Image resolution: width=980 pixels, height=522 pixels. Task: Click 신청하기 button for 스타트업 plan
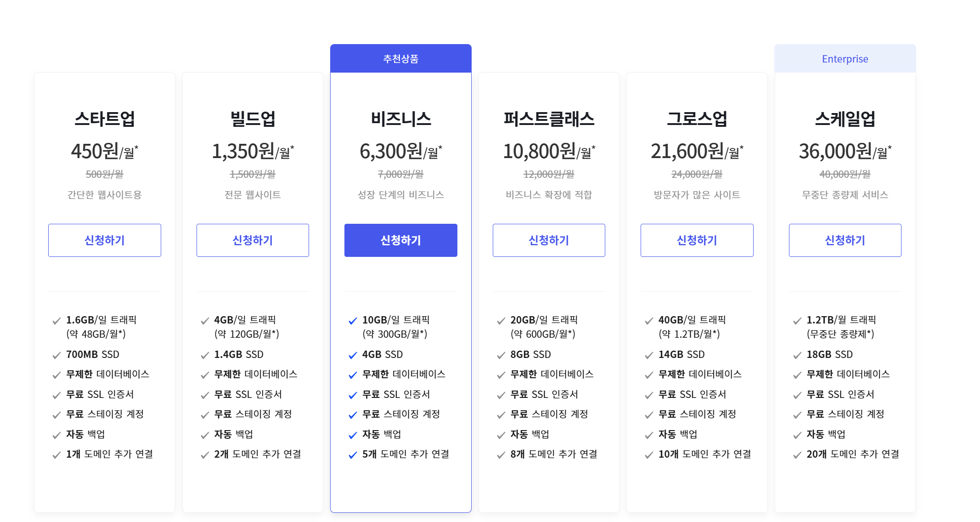105,240
